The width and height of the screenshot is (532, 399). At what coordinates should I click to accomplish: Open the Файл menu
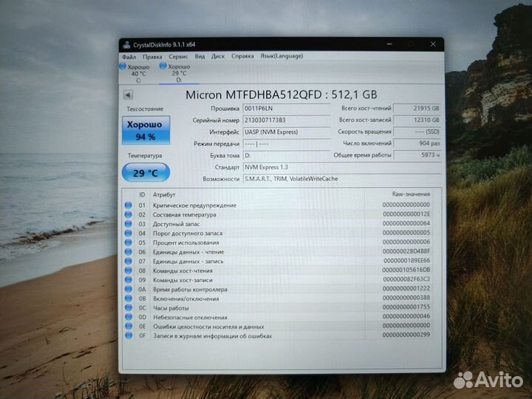pos(129,57)
